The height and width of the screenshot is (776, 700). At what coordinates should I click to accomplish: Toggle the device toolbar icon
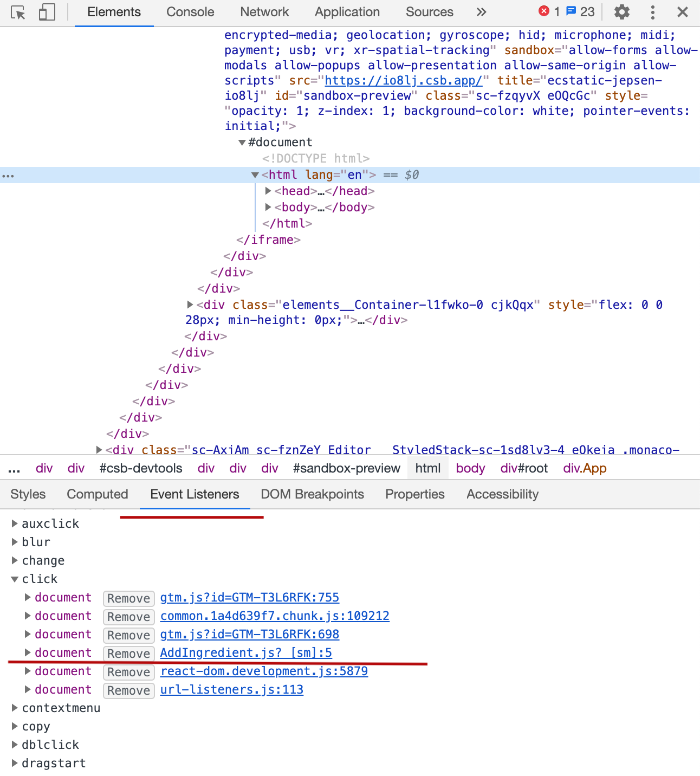click(x=46, y=11)
